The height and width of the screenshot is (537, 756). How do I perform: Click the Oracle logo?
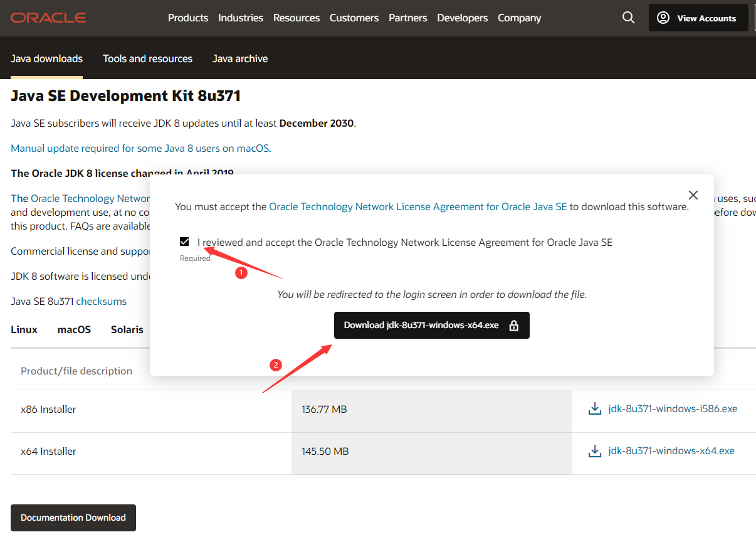point(48,18)
